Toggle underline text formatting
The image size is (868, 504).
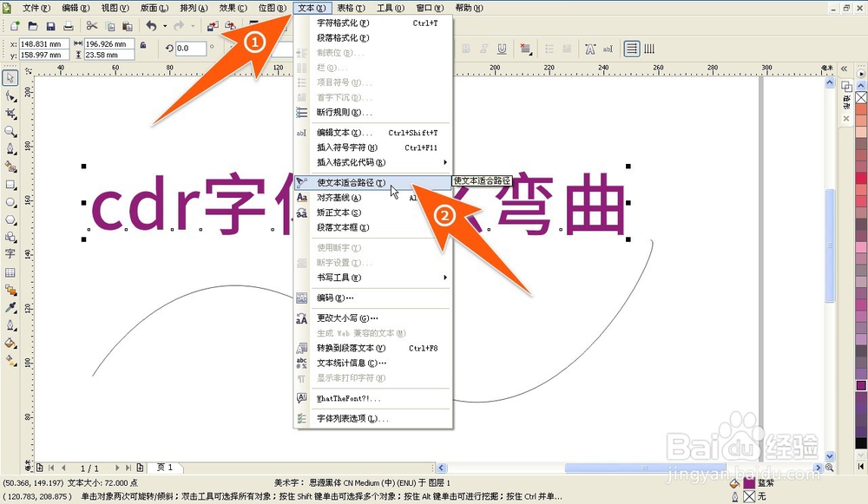(502, 48)
